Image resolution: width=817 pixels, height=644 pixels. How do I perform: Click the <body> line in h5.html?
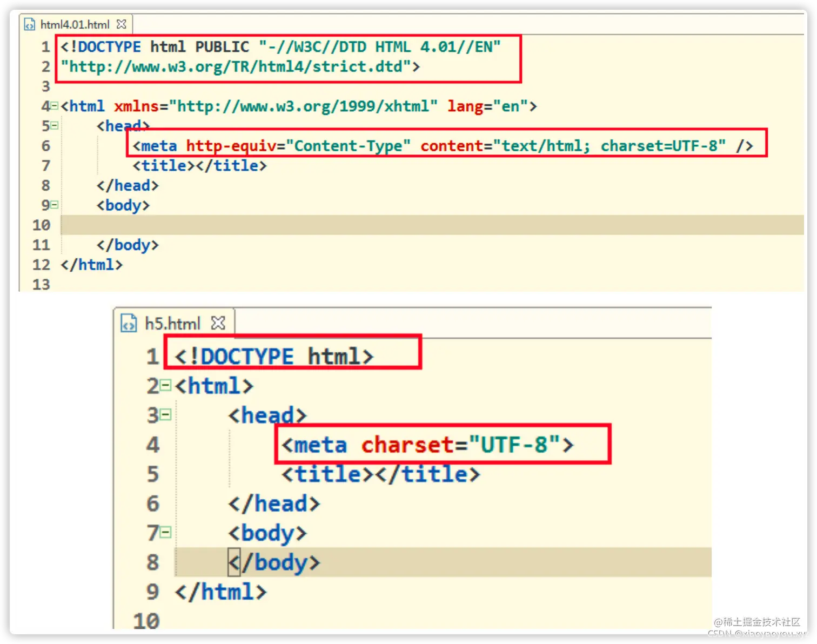tap(267, 533)
